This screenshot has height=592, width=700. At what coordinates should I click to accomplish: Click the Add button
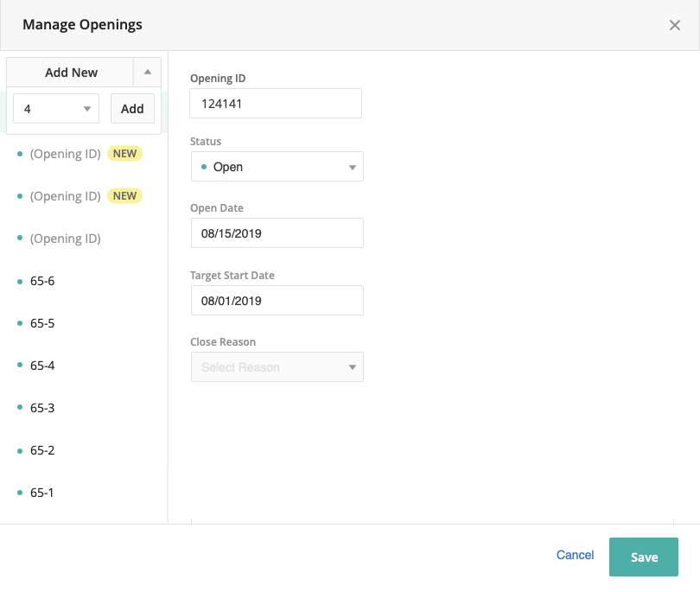tap(132, 109)
